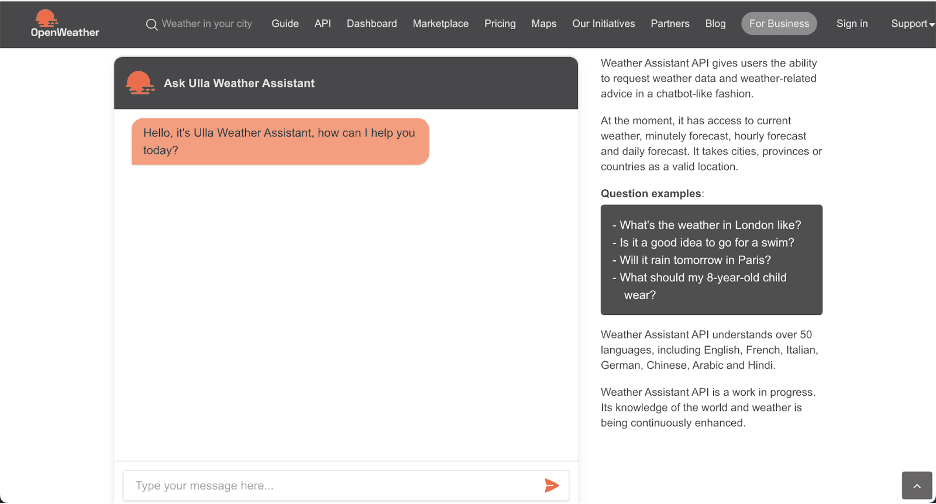Click the For Business button
The height and width of the screenshot is (504, 936).
point(779,24)
